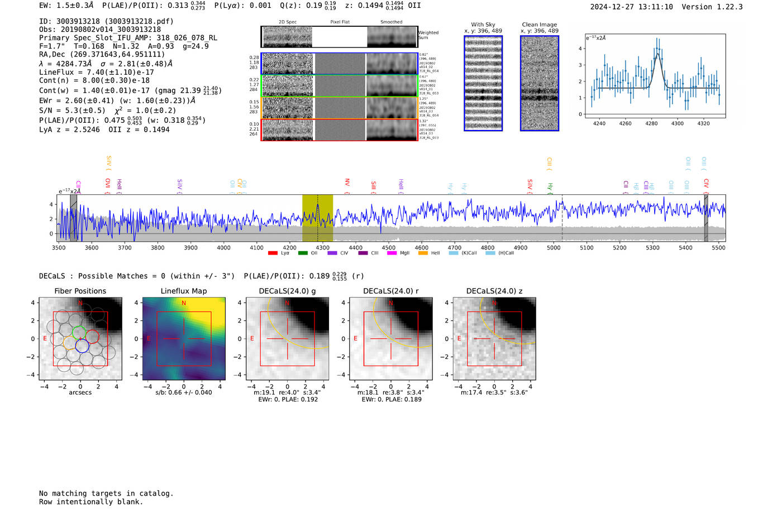The width and height of the screenshot is (782, 532).
Task: Select the m:17.4 re:3.5" s:3.6" caption
Action: coord(494,392)
